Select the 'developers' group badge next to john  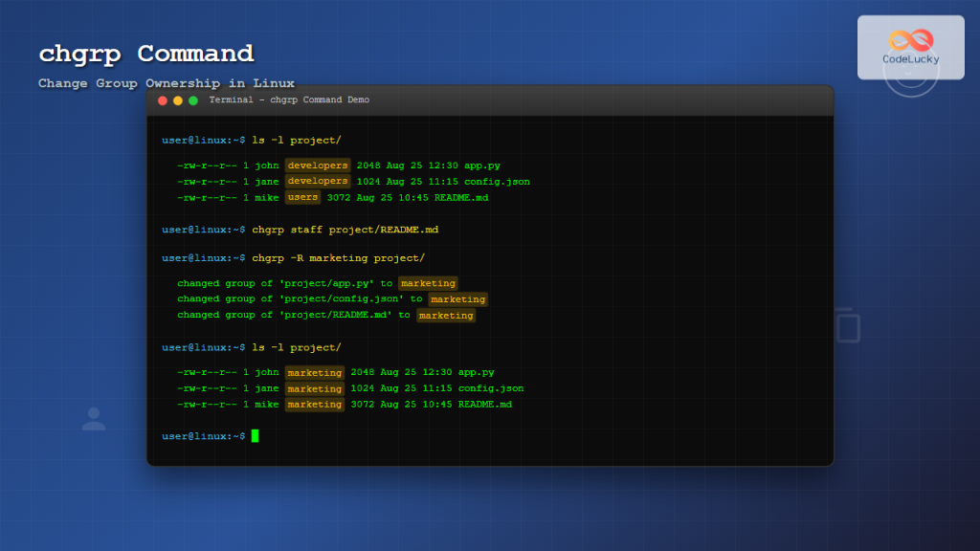(318, 165)
